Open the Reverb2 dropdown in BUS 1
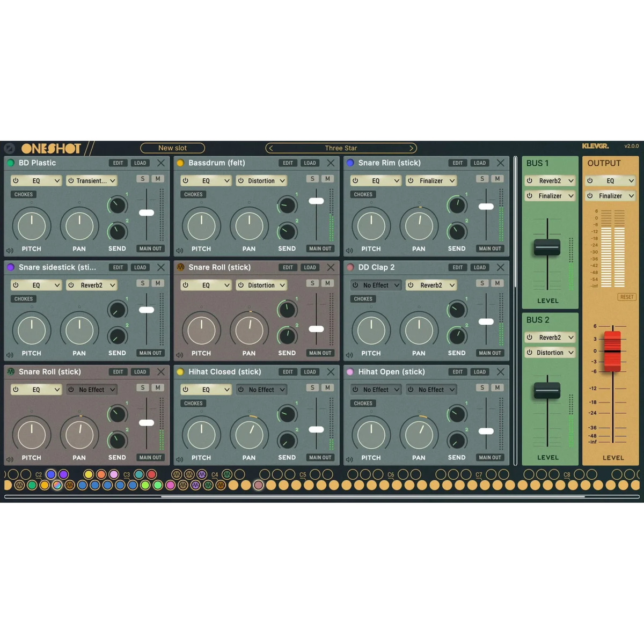This screenshot has width=644, height=644. (550, 181)
